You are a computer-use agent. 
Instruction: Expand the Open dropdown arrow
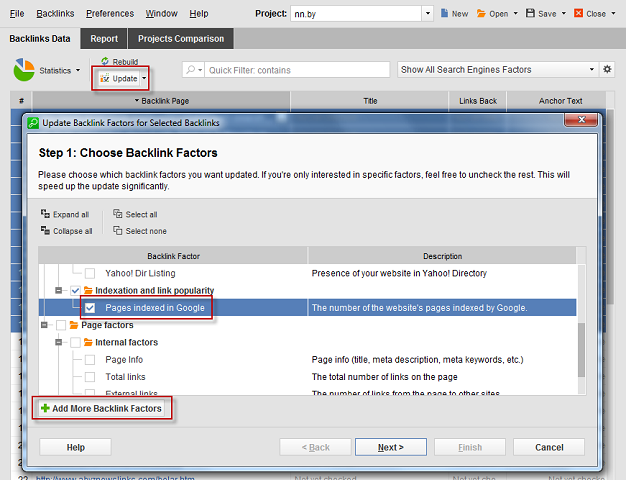coord(515,14)
